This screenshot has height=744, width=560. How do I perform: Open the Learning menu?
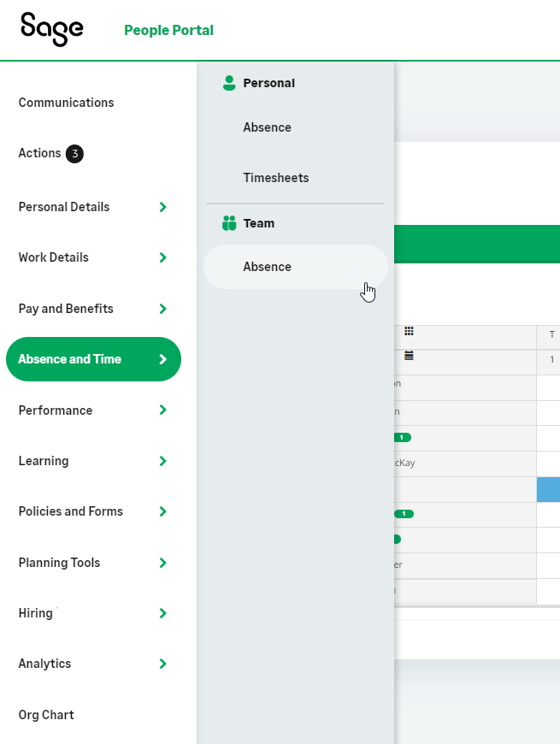(x=44, y=461)
